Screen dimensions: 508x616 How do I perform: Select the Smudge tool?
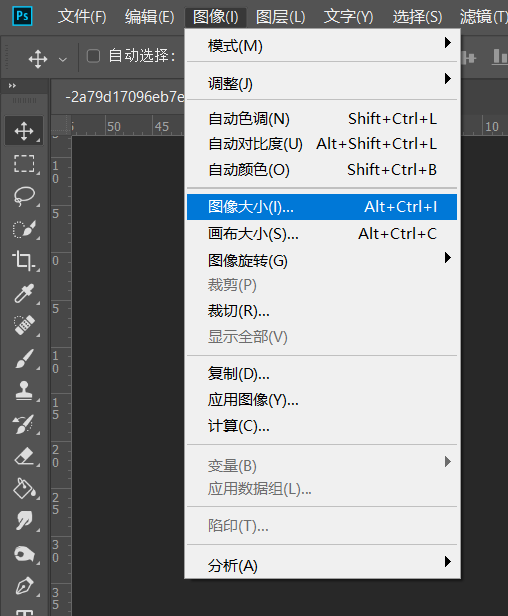coord(24,521)
